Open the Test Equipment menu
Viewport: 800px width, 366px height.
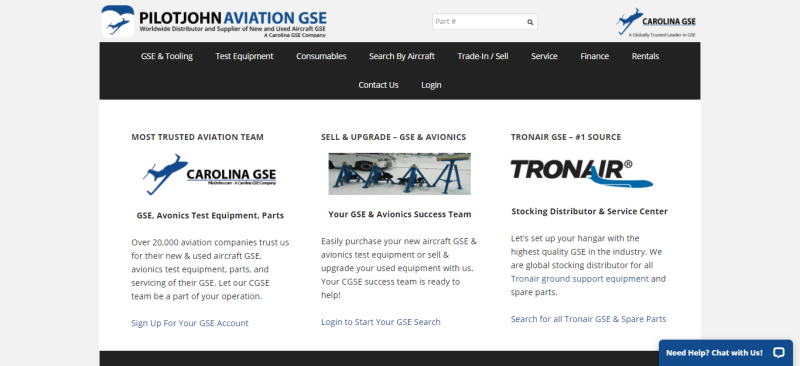pyautogui.click(x=244, y=56)
